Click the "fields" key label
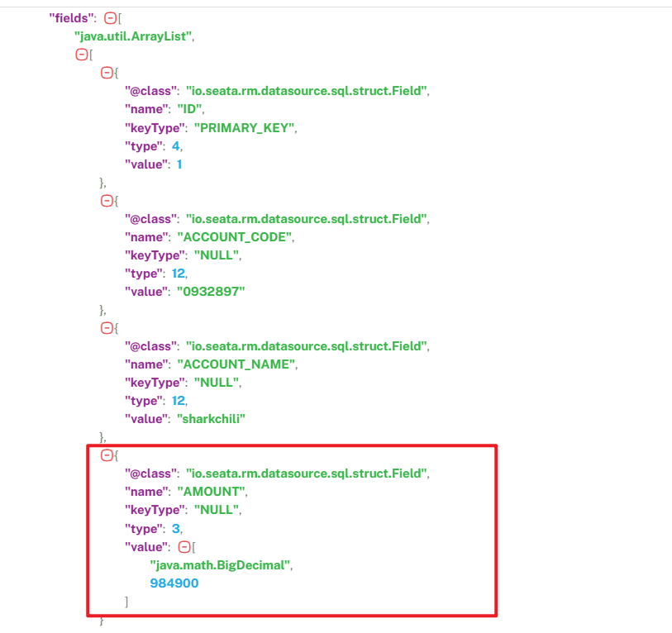The width and height of the screenshot is (672, 633). click(73, 18)
